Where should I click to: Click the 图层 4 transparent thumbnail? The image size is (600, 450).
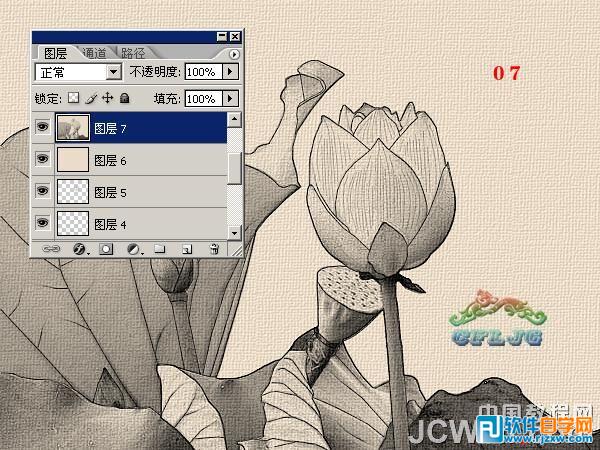click(x=73, y=223)
